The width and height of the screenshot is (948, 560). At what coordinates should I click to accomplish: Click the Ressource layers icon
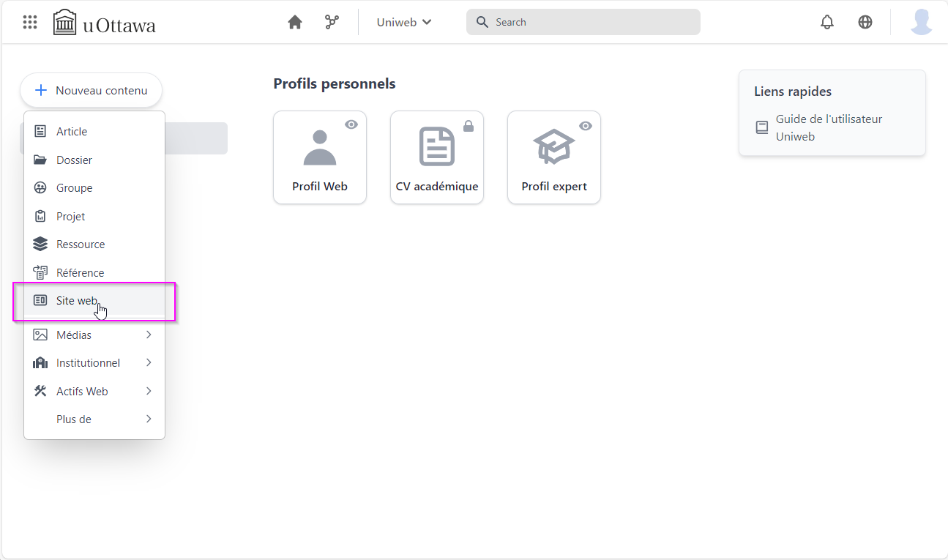40,244
